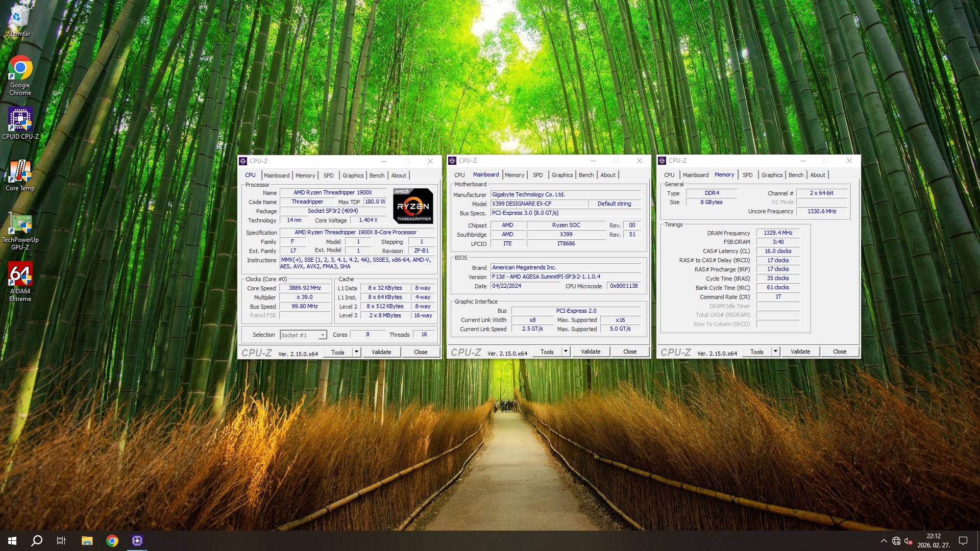980x551 pixels.
Task: Open File Explorer from the taskbar
Action: pyautogui.click(x=87, y=541)
